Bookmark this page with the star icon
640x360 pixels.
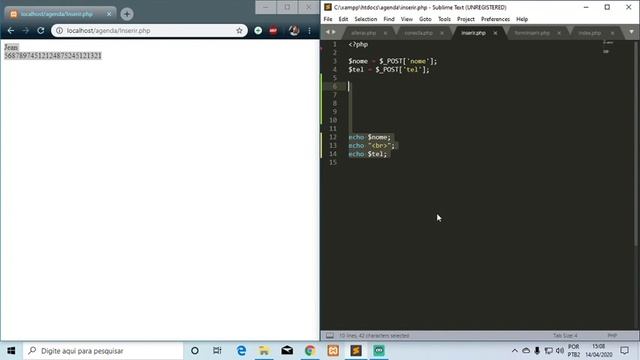pyautogui.click(x=239, y=31)
